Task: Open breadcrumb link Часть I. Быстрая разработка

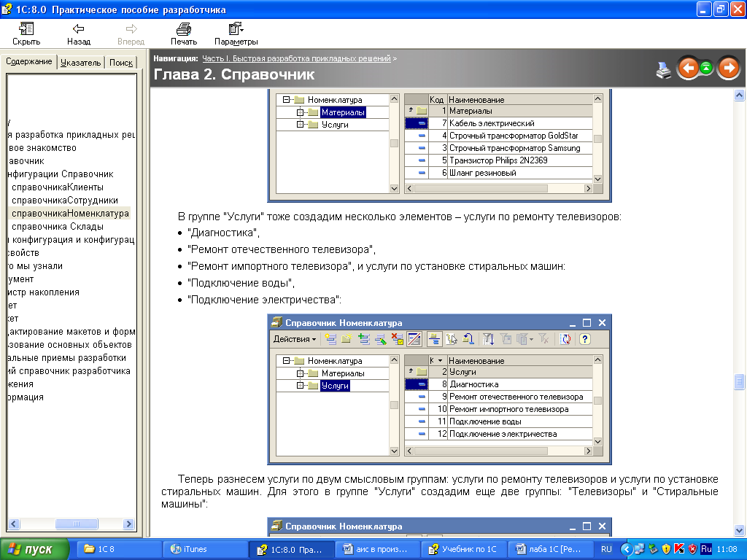Action: click(296, 58)
